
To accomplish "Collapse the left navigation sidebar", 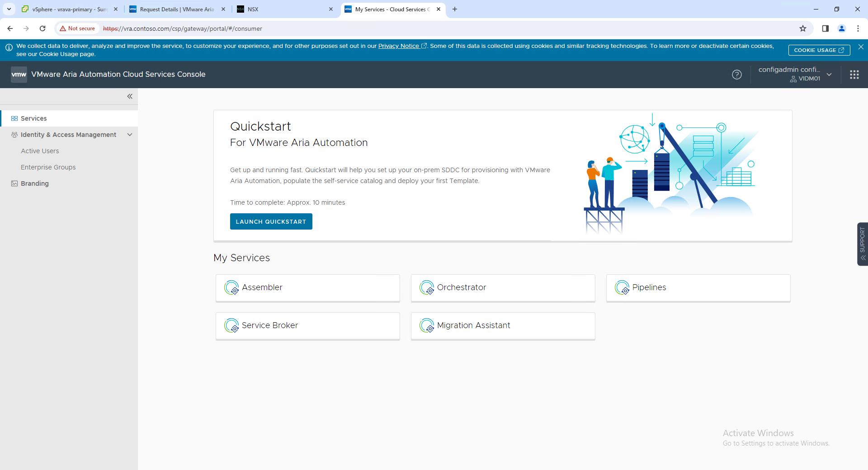I will tap(130, 96).
